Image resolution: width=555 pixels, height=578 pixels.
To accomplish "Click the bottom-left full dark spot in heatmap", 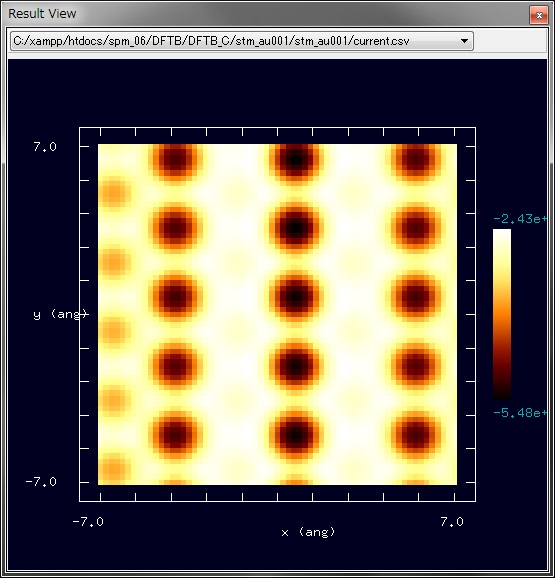I will 175,434.
